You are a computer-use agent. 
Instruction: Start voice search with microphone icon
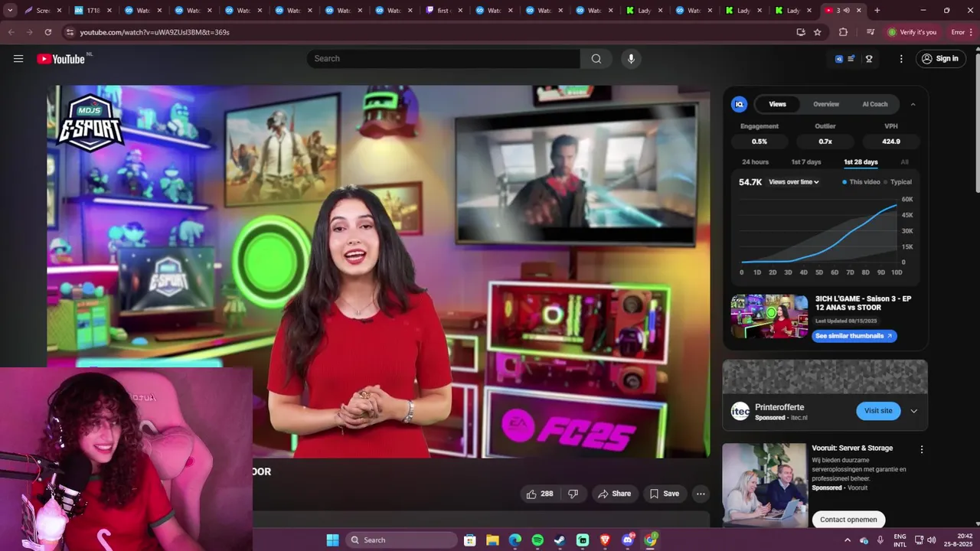coord(631,59)
